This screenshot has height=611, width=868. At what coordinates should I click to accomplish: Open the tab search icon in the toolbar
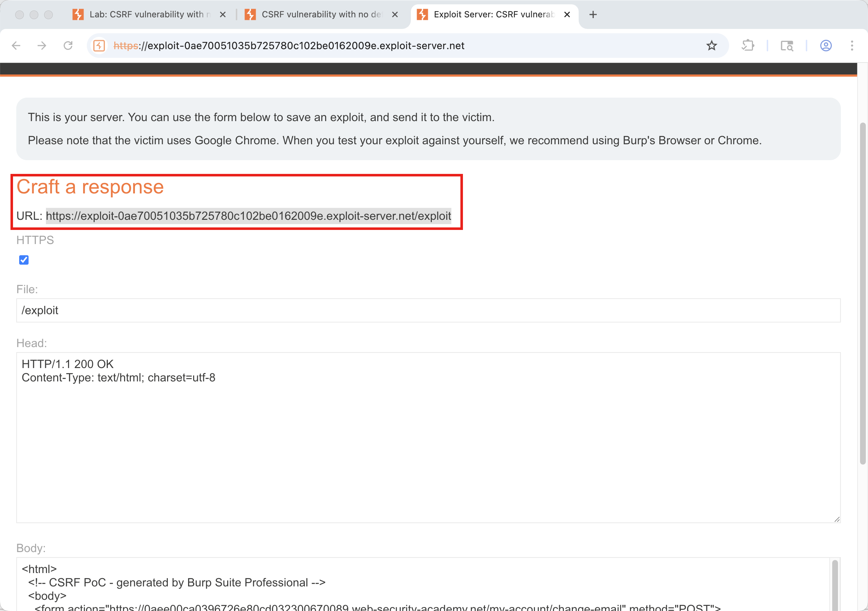click(787, 46)
